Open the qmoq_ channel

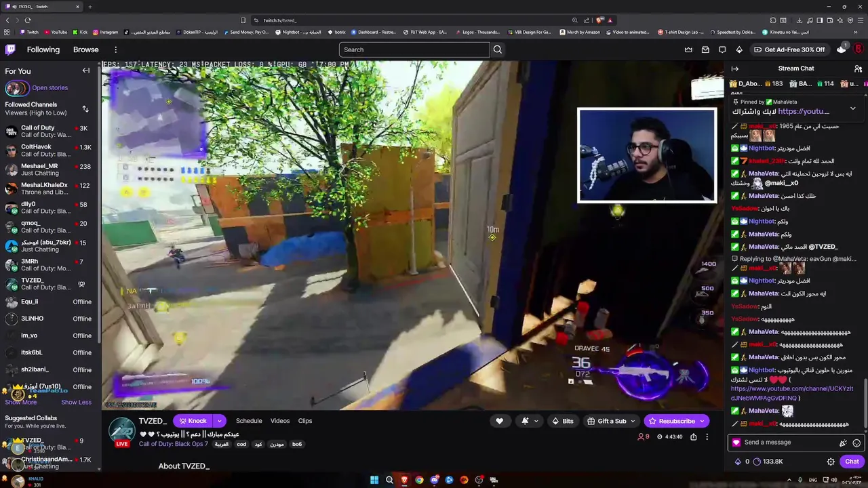47,226
